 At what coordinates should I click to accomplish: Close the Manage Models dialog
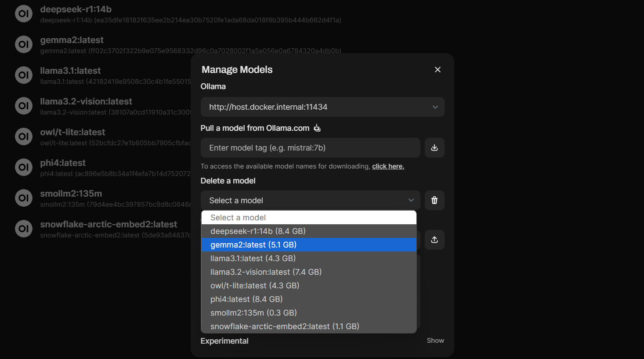(438, 70)
